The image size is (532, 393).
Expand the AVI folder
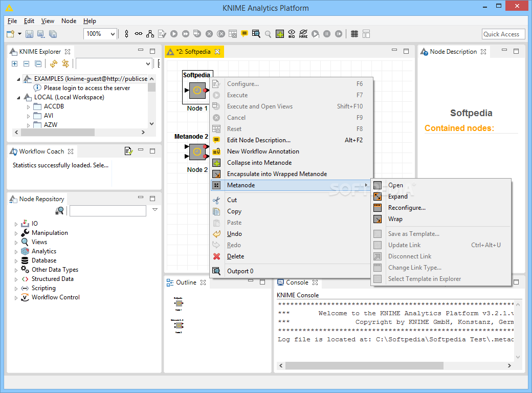click(x=28, y=116)
